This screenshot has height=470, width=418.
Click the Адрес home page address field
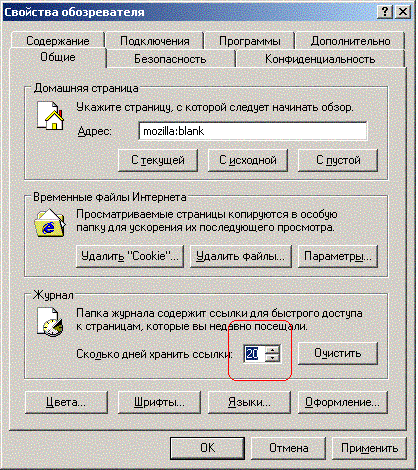click(x=253, y=131)
